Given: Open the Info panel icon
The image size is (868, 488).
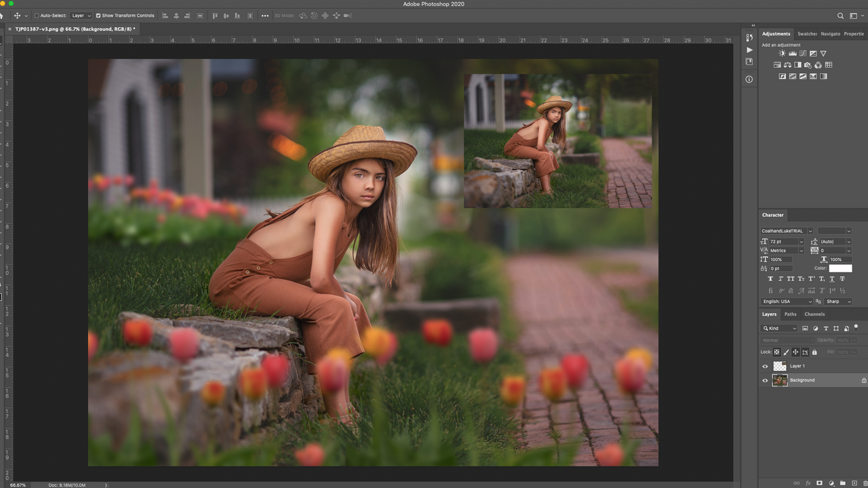Looking at the screenshot, I should click(x=749, y=79).
